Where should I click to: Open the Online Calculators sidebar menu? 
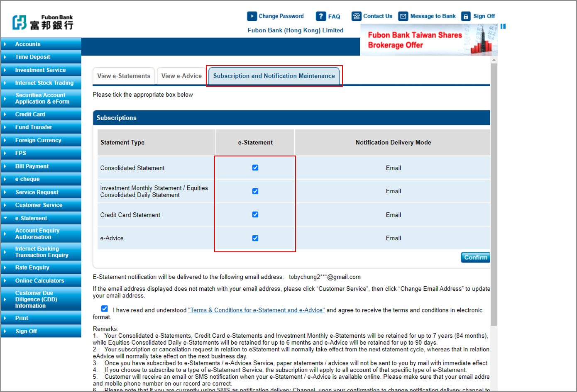pos(41,281)
